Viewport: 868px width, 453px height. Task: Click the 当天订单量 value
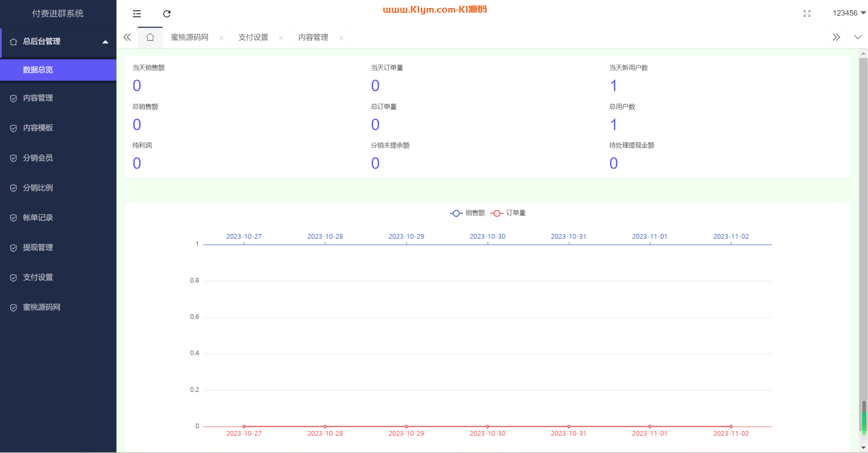pos(375,86)
